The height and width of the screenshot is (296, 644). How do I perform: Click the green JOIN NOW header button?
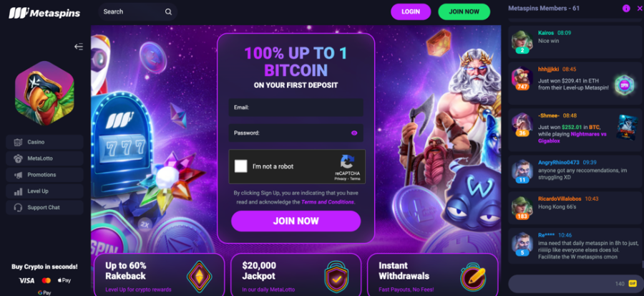(x=464, y=12)
